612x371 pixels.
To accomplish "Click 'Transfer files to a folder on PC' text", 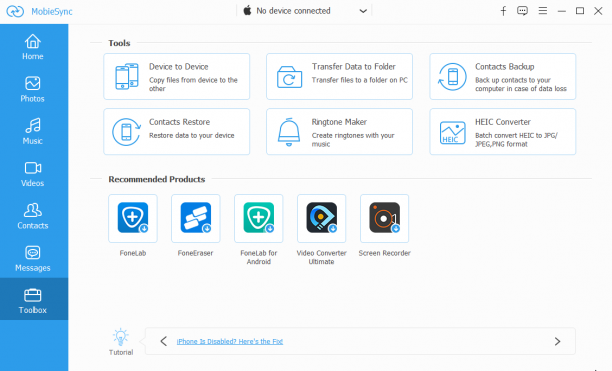I will [359, 80].
